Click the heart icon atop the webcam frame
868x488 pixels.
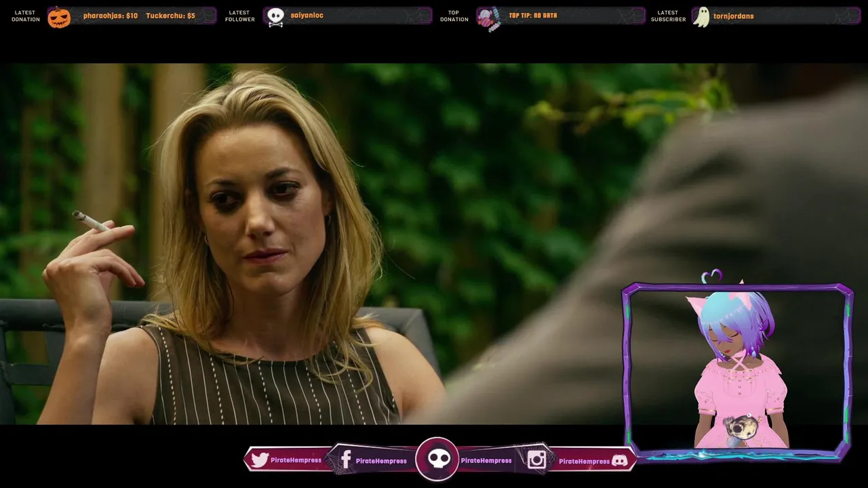pos(711,277)
